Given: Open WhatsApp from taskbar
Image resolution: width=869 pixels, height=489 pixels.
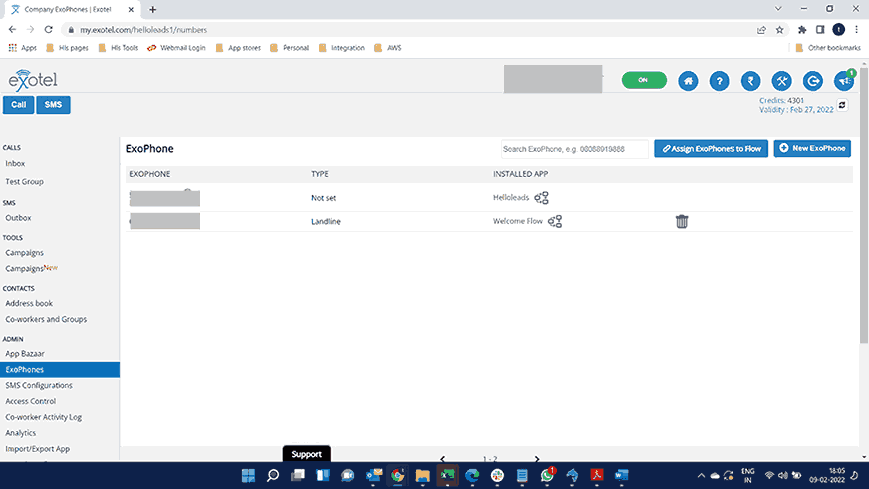Looking at the screenshot, I should (x=547, y=475).
